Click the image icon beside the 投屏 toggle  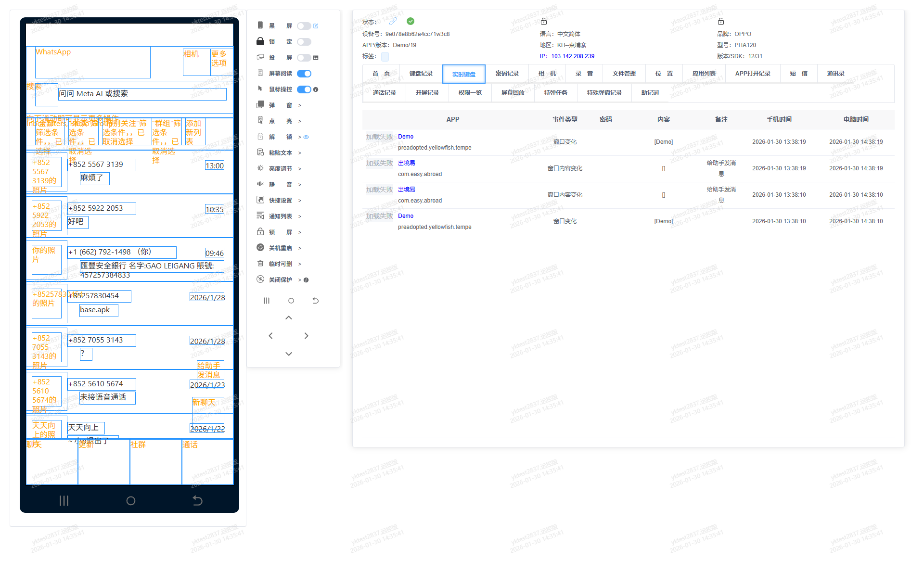click(316, 58)
